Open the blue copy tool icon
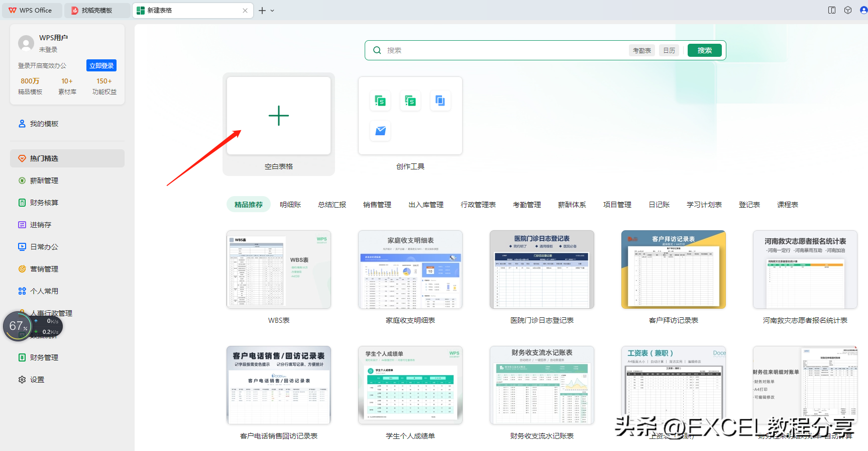This screenshot has width=868, height=451. click(x=440, y=101)
